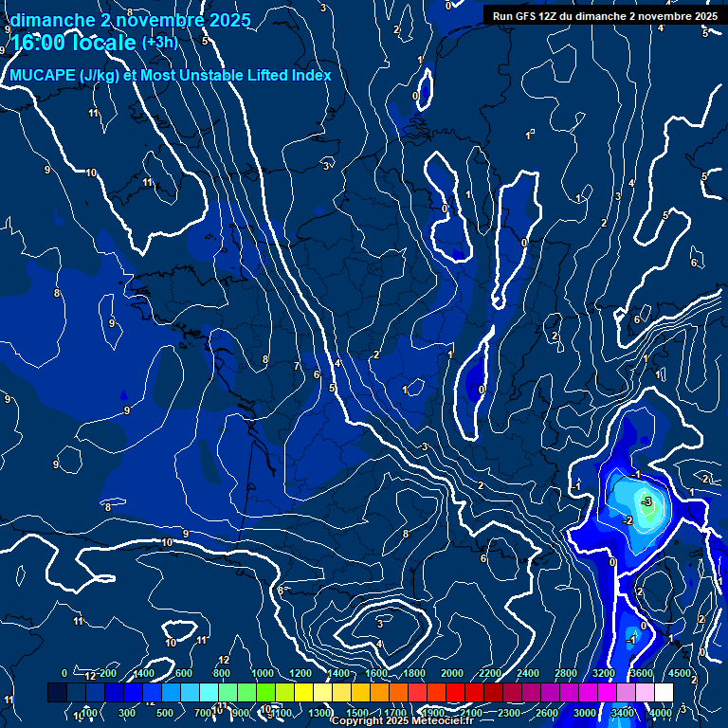Click the '2300' legend value
The height and width of the screenshot is (728, 728).
tap(509, 713)
